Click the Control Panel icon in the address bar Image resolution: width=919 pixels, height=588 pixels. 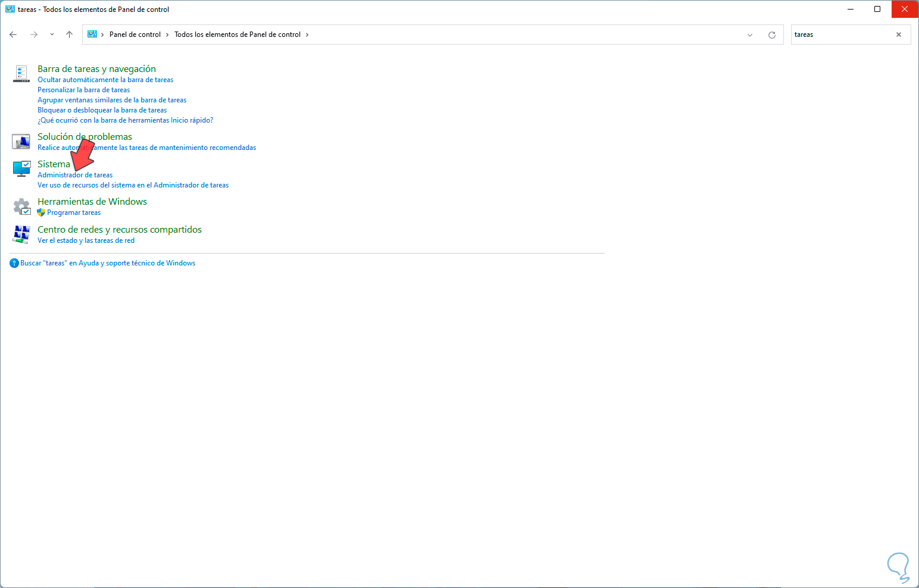click(x=92, y=35)
